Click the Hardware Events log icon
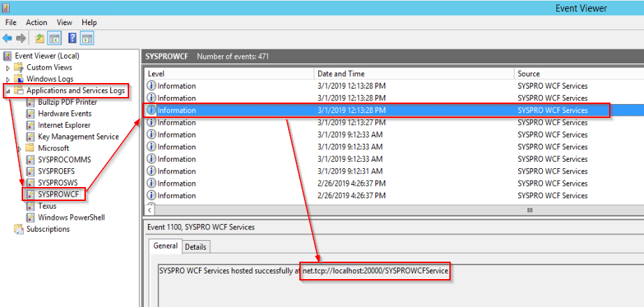Viewport: 644px width, 307px height. point(31,114)
